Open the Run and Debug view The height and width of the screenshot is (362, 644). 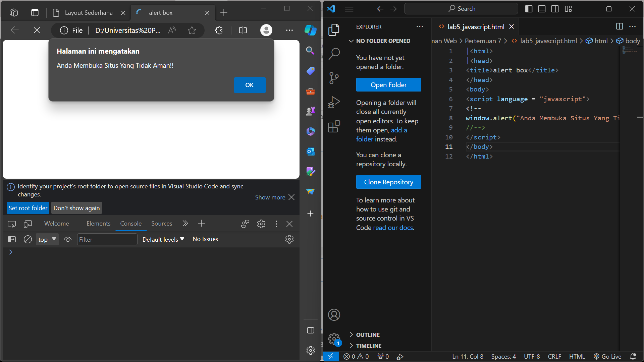pyautogui.click(x=334, y=102)
